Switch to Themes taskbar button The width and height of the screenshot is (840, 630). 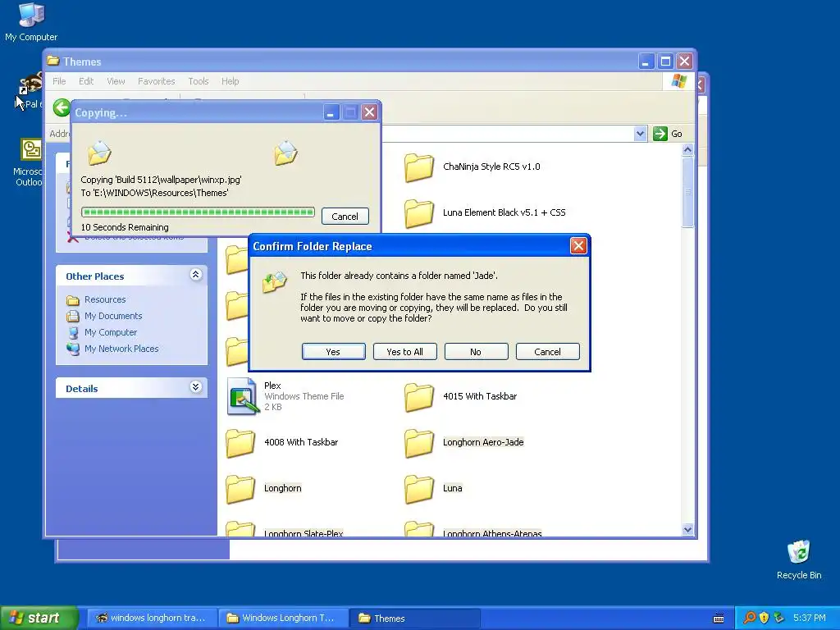pos(414,618)
